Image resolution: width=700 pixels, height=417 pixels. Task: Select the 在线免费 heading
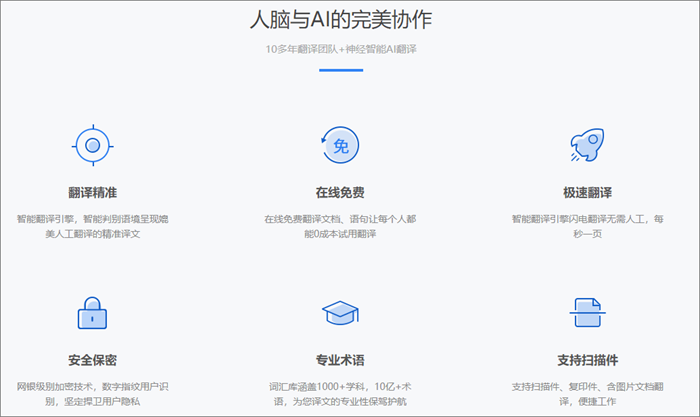click(339, 192)
